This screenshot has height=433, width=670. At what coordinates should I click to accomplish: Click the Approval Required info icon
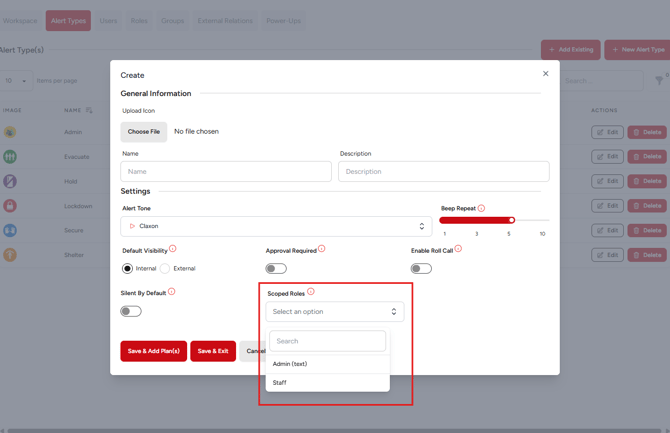(x=321, y=249)
